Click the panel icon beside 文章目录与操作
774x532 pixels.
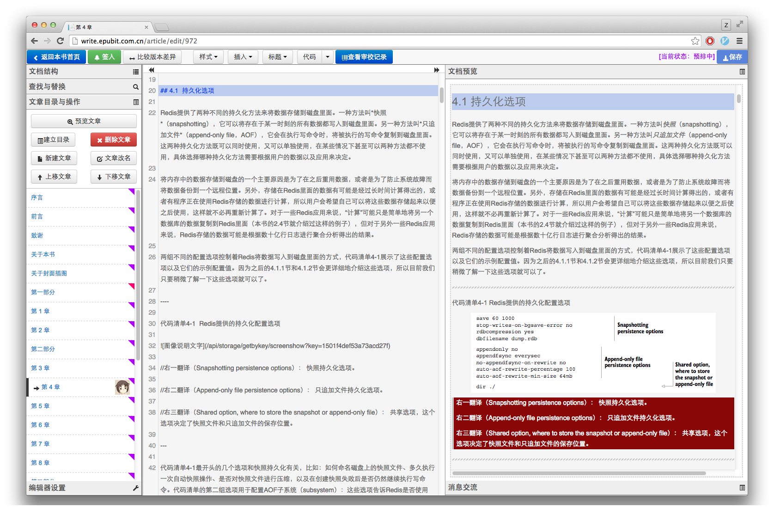click(135, 102)
